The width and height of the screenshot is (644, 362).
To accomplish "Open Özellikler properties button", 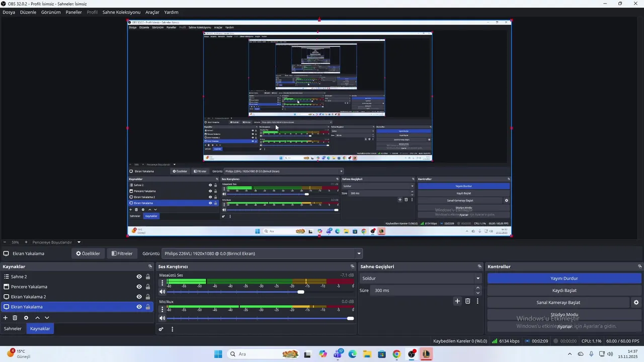I will point(88,253).
